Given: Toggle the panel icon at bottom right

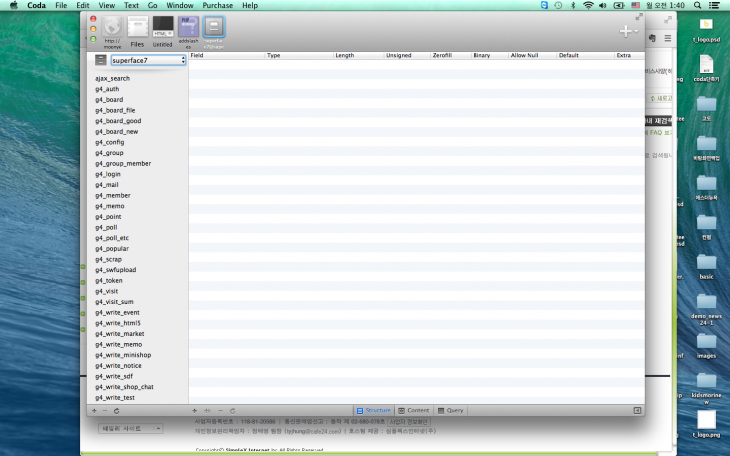Looking at the screenshot, I should click(x=637, y=410).
